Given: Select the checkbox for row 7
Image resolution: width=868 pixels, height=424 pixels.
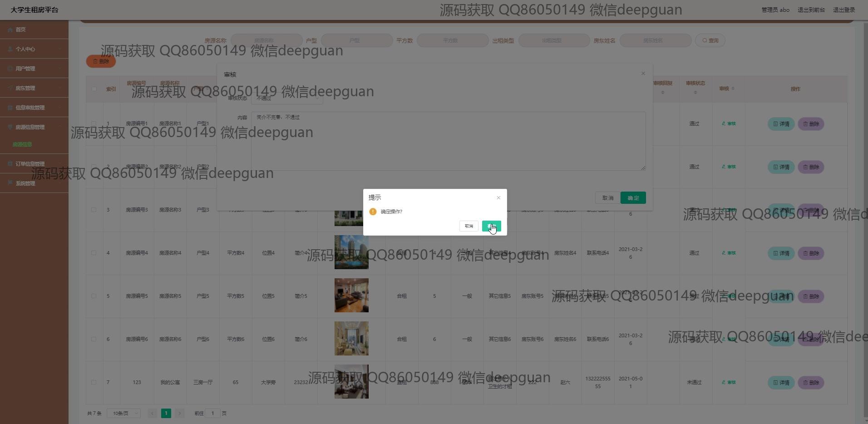Looking at the screenshot, I should pyautogui.click(x=94, y=382).
